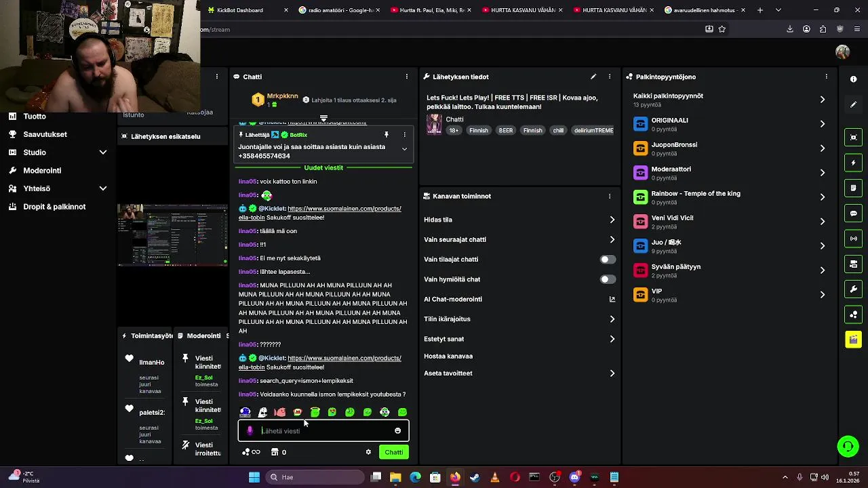This screenshot has height=488, width=868.
Task: Focus the Lähetä viesti message field
Action: coord(323,430)
